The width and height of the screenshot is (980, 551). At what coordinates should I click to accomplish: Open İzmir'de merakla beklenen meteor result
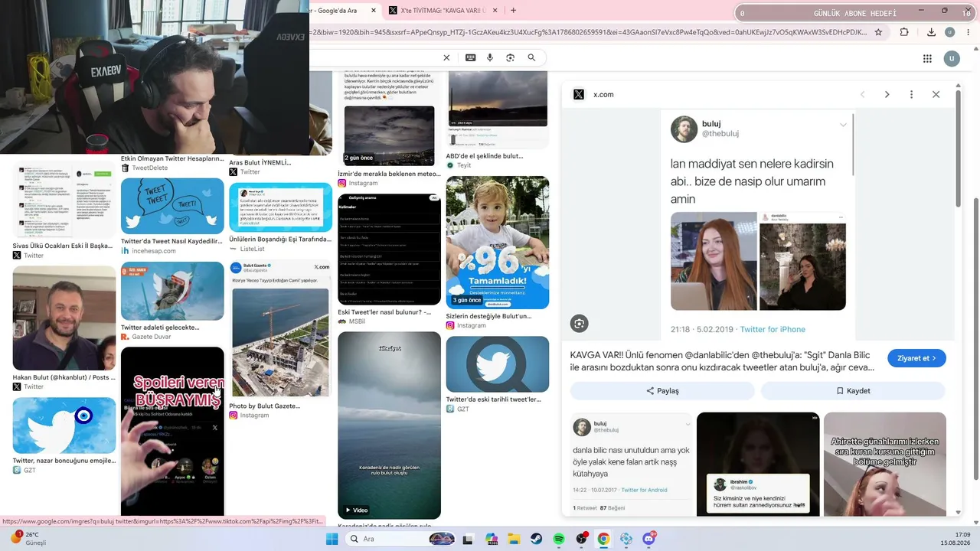[x=389, y=174]
